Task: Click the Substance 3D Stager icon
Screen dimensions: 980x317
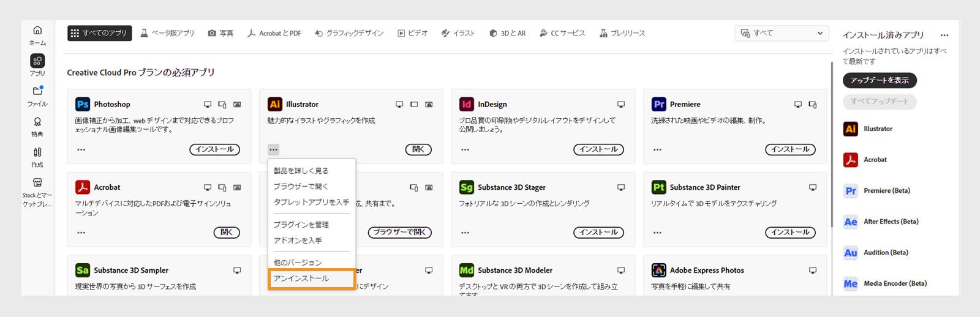Action: [x=467, y=187]
